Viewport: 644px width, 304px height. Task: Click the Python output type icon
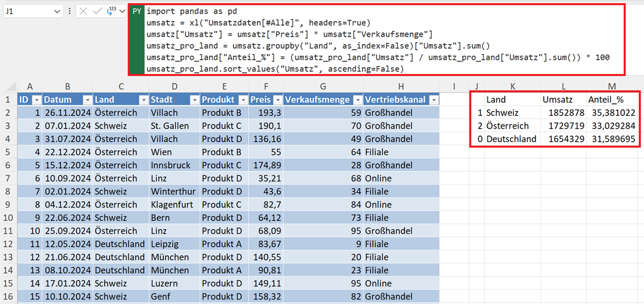pos(110,11)
